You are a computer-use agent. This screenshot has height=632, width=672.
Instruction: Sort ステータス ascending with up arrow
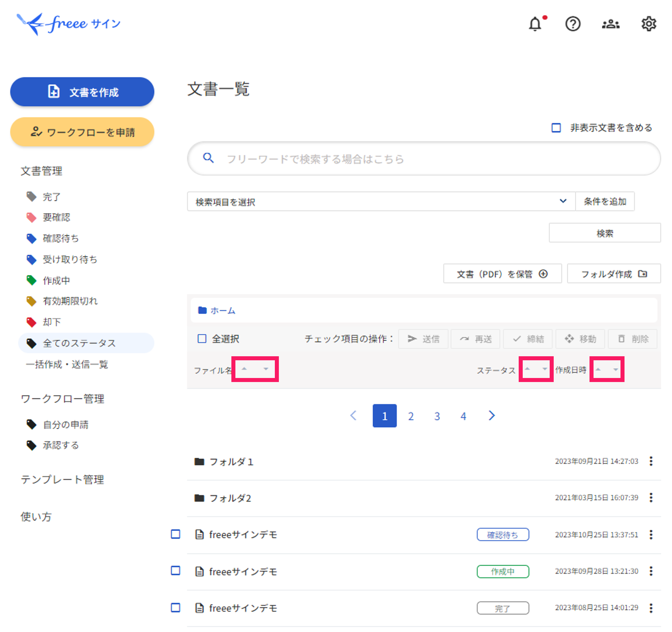point(527,369)
